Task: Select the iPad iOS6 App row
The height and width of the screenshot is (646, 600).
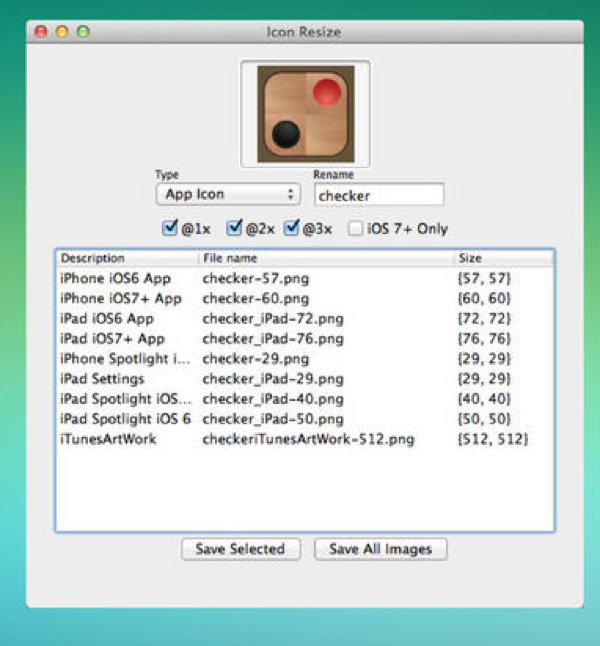Action: tap(305, 318)
